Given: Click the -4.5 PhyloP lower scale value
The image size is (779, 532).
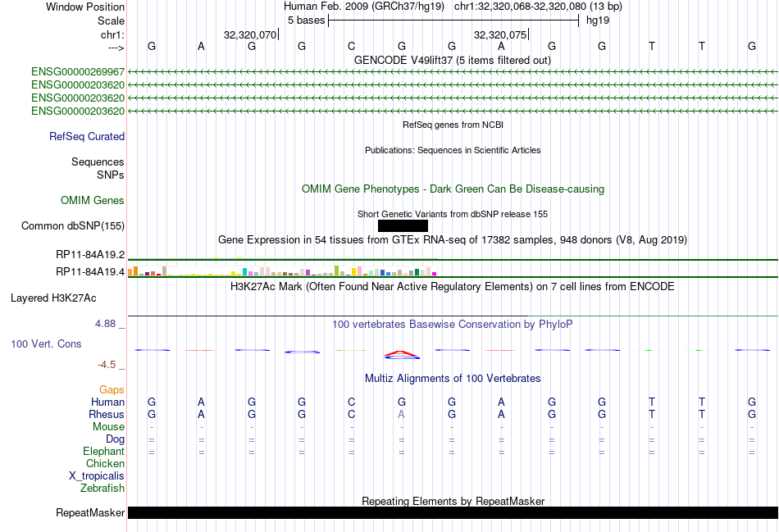Looking at the screenshot, I should point(107,365).
